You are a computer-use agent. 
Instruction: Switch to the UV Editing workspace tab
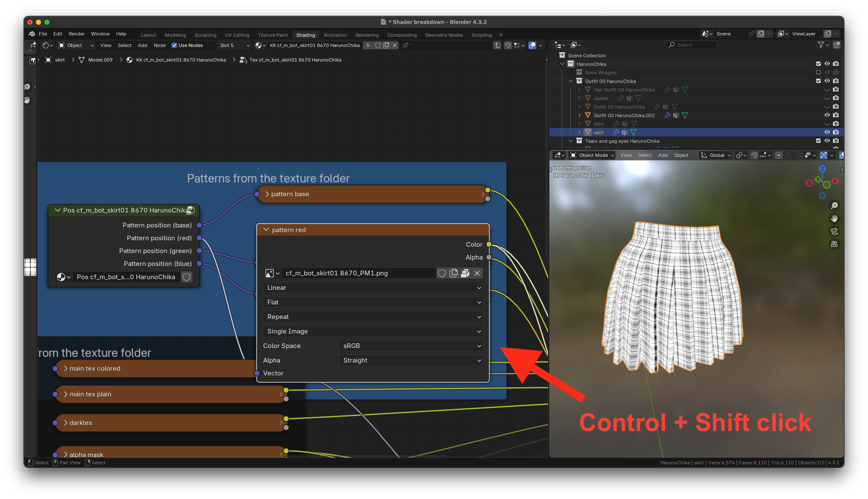(237, 35)
